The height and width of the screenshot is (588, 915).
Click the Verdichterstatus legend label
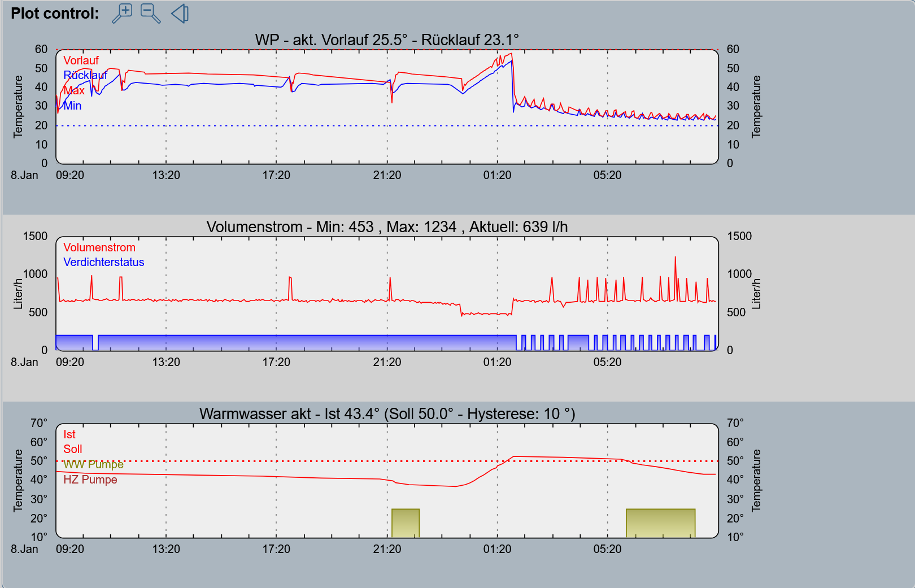pyautogui.click(x=104, y=262)
